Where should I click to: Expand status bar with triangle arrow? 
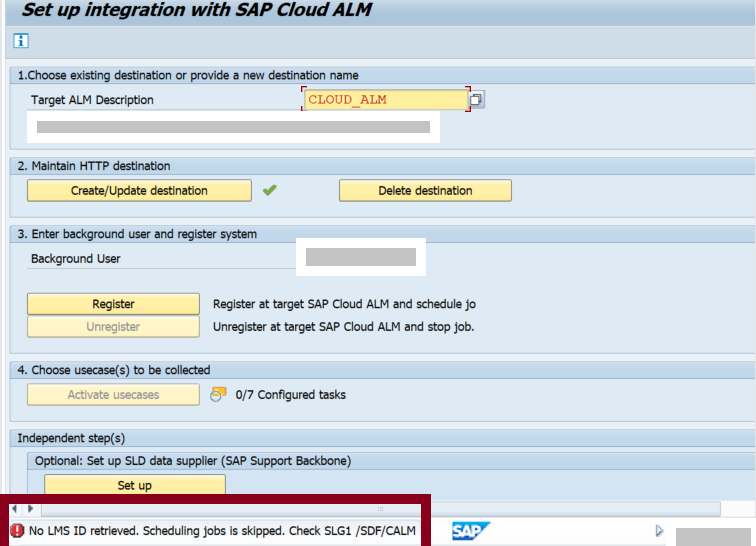[x=659, y=531]
